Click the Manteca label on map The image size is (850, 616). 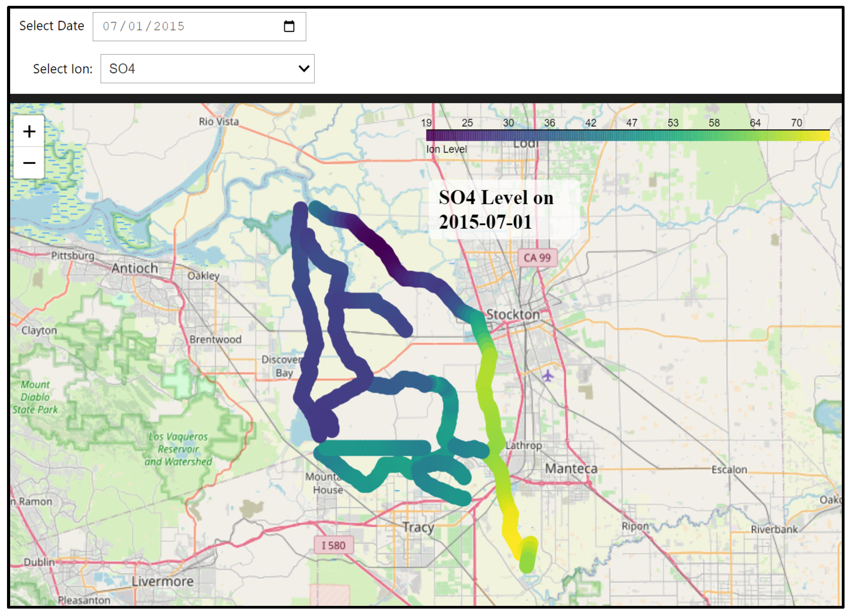571,468
